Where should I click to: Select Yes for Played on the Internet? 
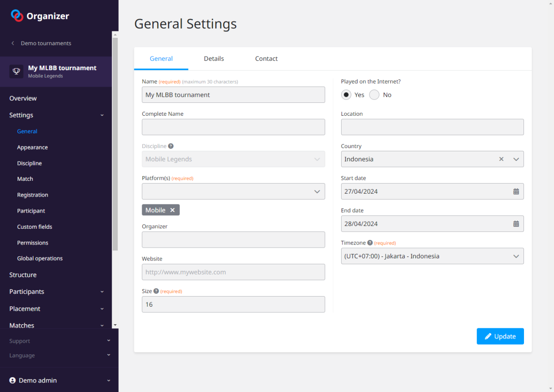tap(346, 95)
